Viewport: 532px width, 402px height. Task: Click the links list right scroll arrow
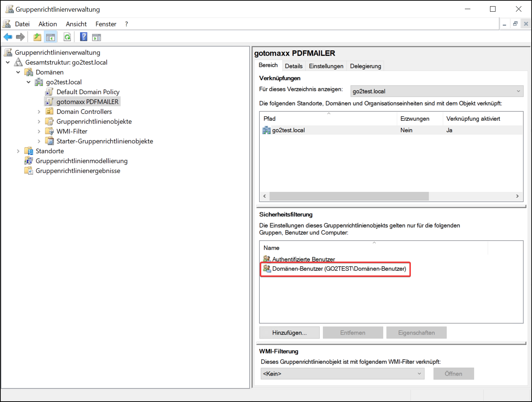point(517,196)
